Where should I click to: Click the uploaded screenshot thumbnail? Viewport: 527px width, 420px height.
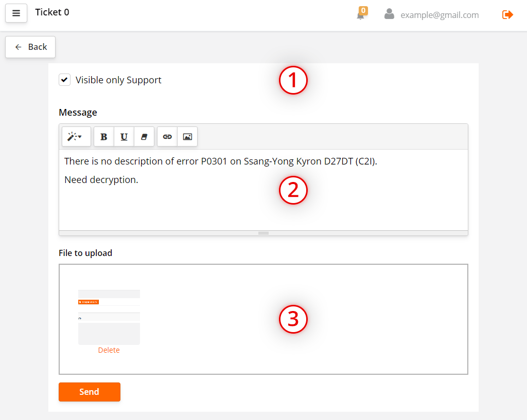pos(109,317)
